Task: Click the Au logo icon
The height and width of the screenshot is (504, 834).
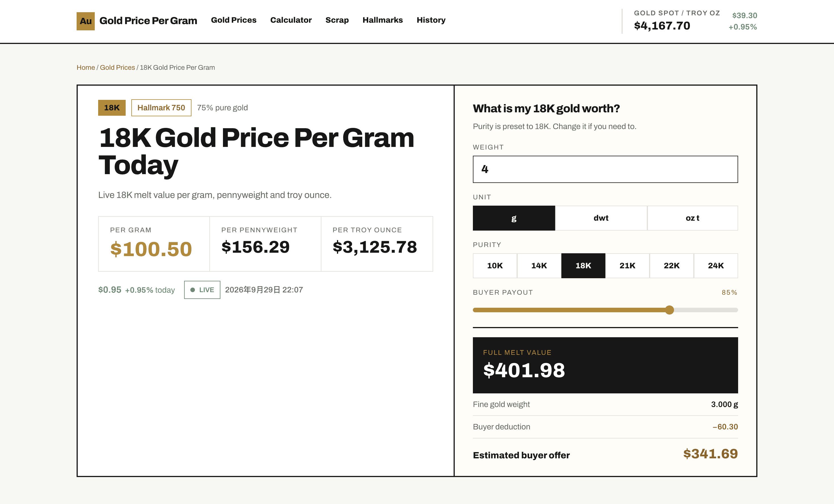Action: [x=86, y=21]
